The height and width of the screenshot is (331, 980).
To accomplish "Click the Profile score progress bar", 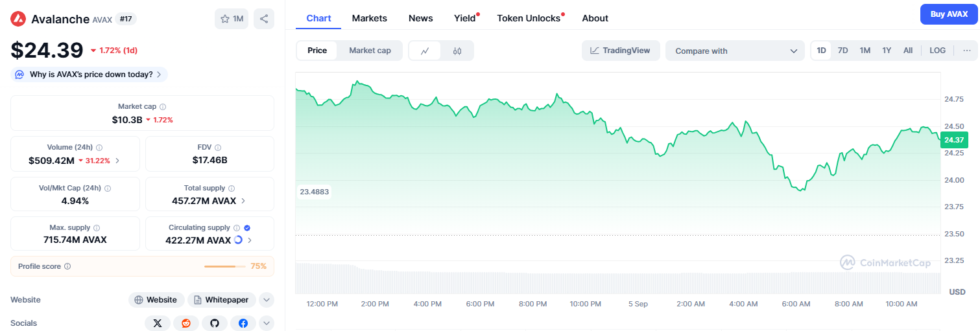I will pyautogui.click(x=225, y=266).
